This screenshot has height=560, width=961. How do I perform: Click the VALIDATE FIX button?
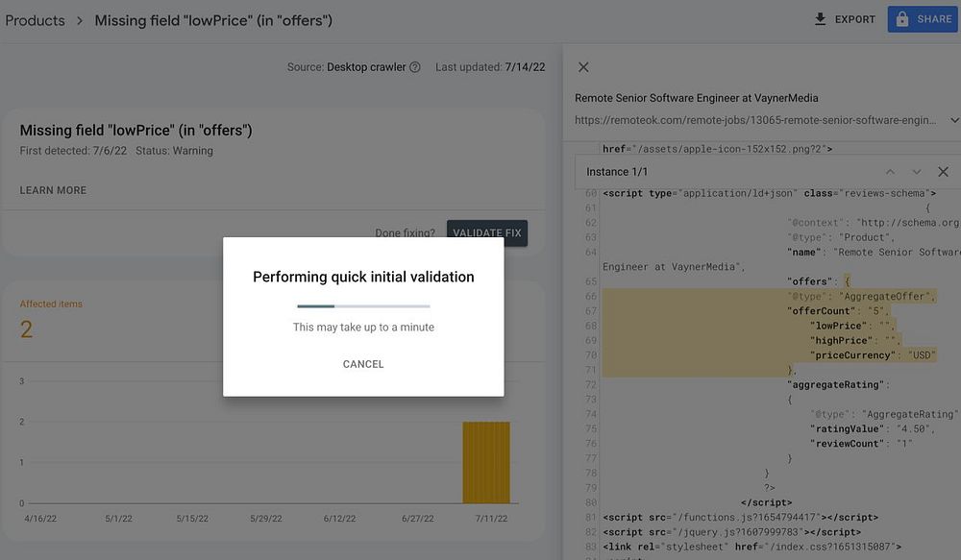click(x=486, y=232)
